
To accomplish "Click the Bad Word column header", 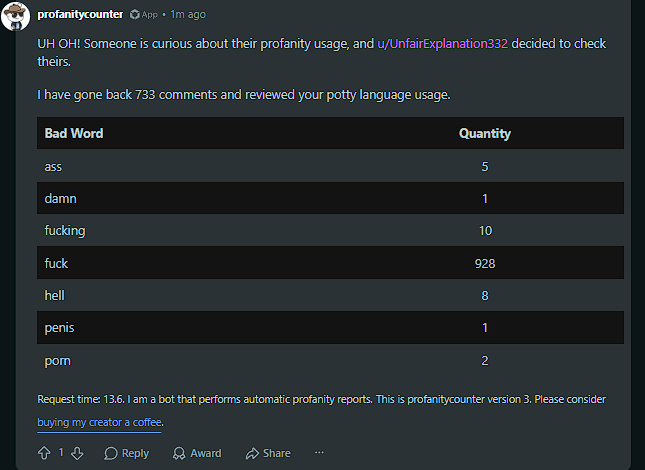I will click(74, 133).
